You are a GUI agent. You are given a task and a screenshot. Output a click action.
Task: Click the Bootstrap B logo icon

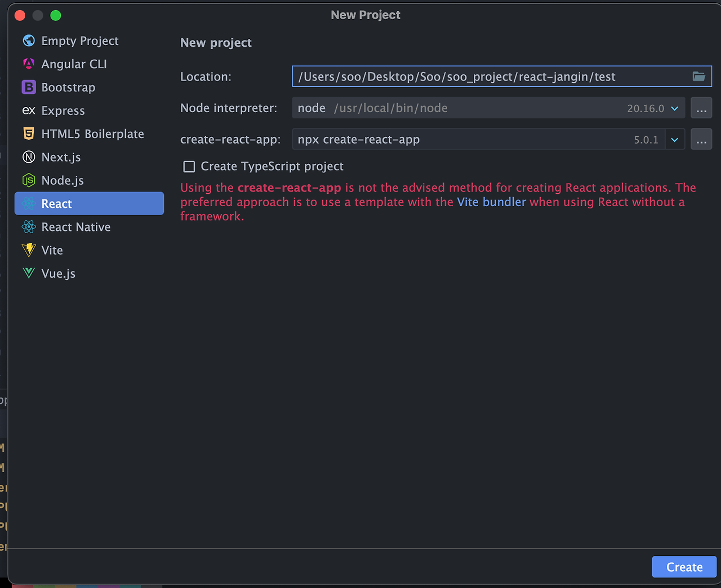click(29, 87)
